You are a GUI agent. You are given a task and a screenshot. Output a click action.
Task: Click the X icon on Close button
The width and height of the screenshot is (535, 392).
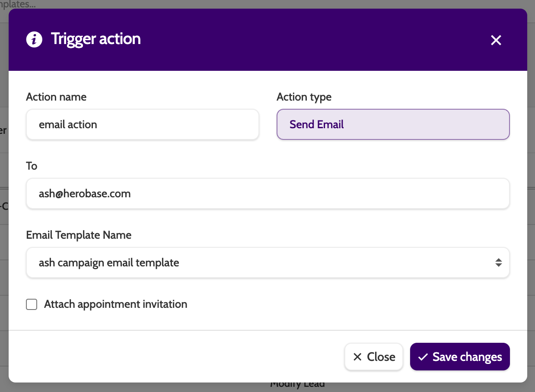coord(357,357)
